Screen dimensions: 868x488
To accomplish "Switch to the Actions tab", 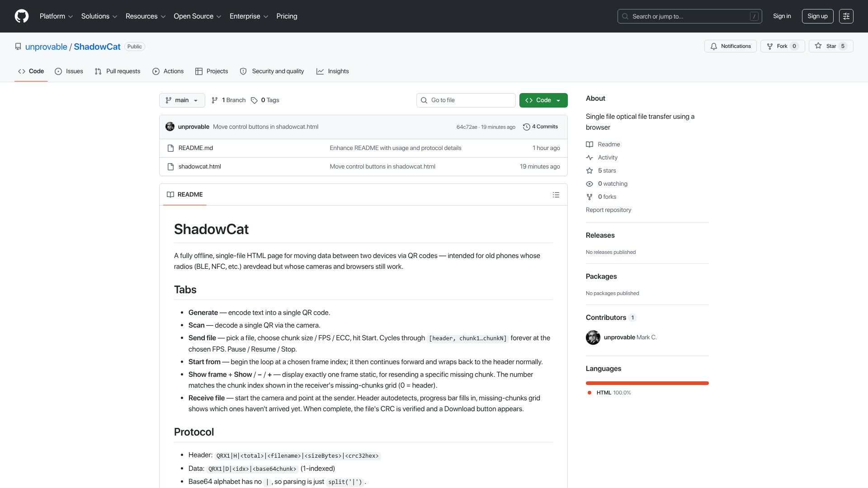I will tap(168, 71).
